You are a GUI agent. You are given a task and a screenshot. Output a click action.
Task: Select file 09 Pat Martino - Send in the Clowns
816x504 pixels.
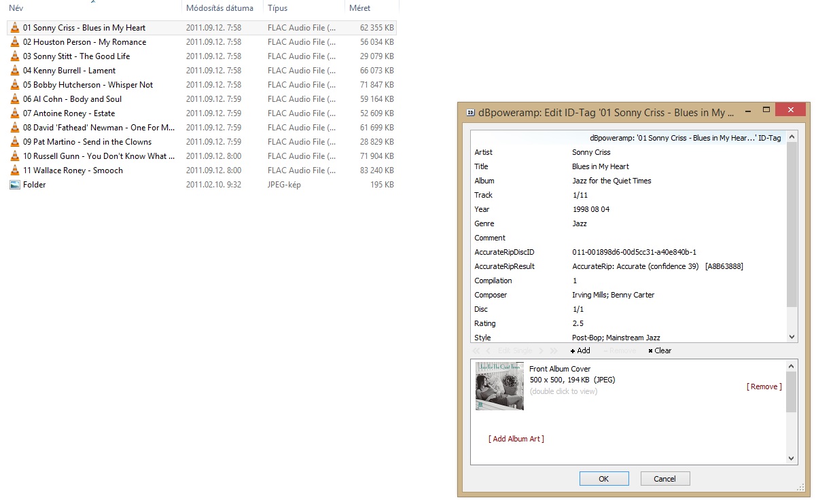point(87,142)
